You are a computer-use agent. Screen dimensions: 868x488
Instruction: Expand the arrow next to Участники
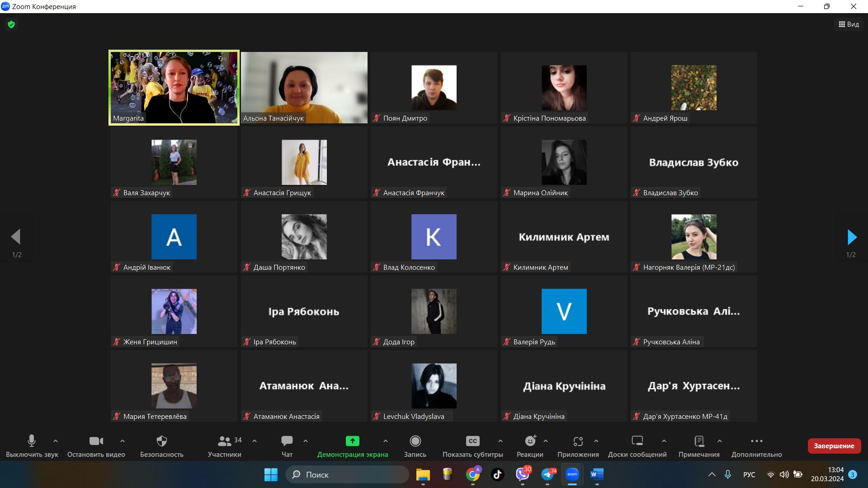[x=254, y=441]
